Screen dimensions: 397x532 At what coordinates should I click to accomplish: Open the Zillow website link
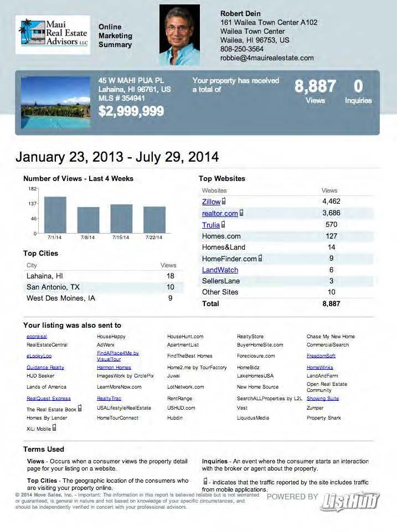tap(211, 202)
